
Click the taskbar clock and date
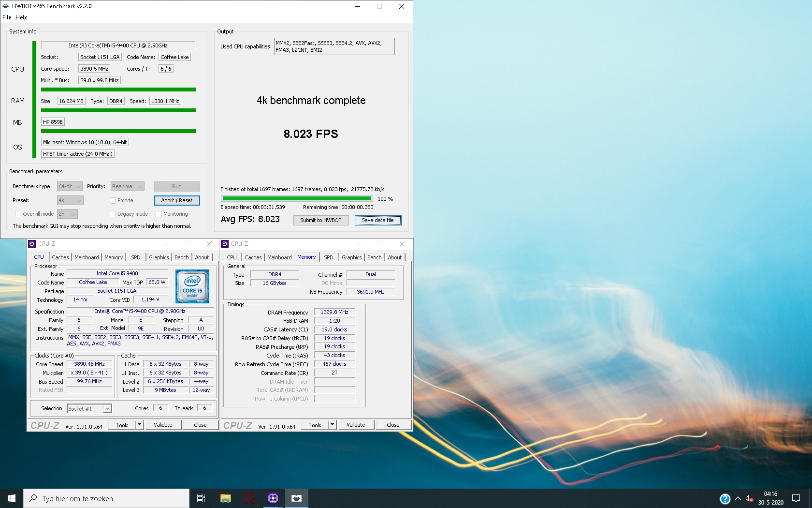pos(770,498)
